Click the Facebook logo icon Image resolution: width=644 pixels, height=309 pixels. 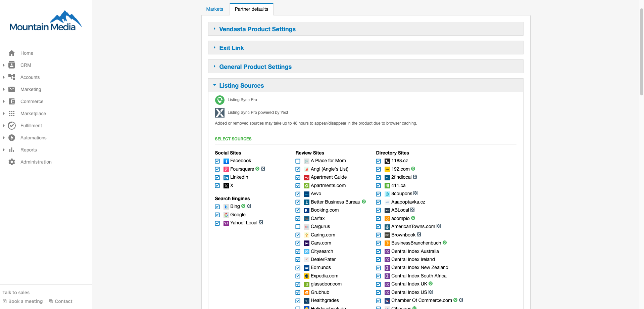coord(226,161)
